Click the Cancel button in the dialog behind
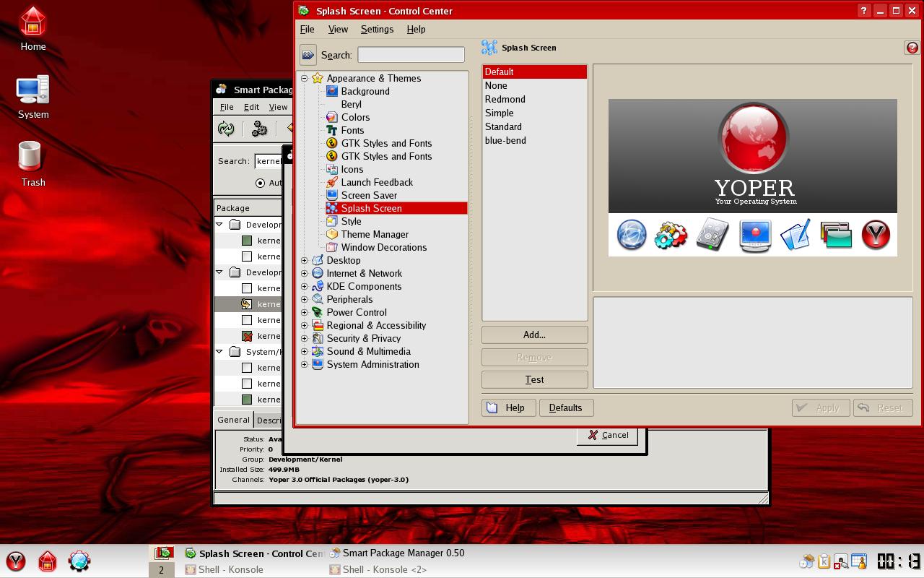924x578 pixels. click(x=607, y=435)
